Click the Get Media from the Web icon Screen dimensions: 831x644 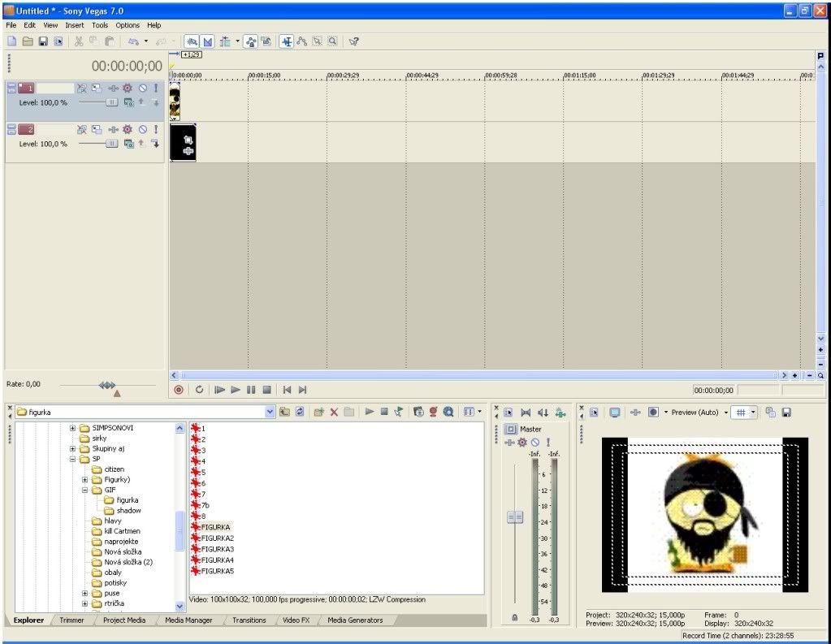click(x=448, y=413)
